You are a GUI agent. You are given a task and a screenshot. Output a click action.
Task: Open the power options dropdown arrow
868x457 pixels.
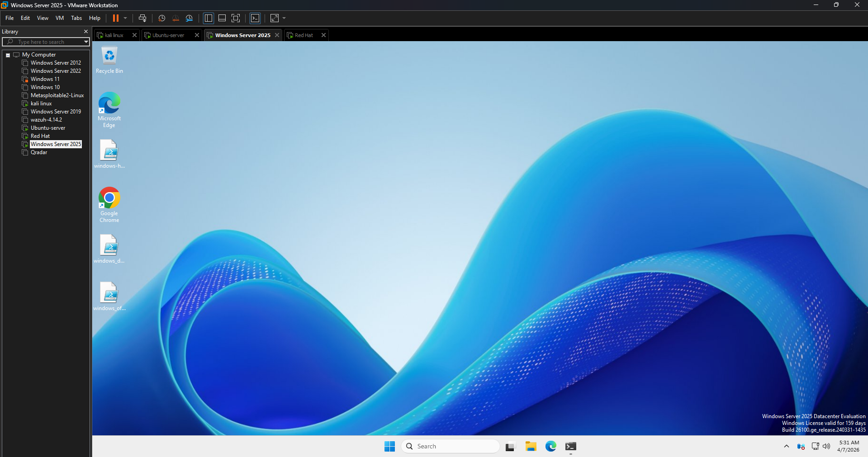coord(125,18)
